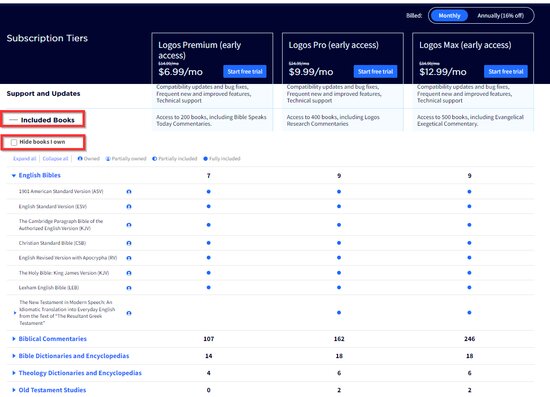
Task: Click owned icon for Holy Bible King James Version
Action: [129, 273]
